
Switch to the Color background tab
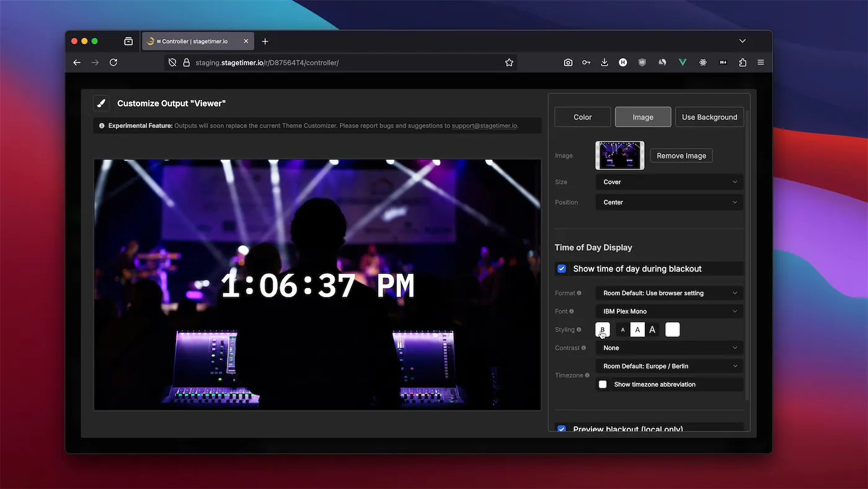point(582,117)
